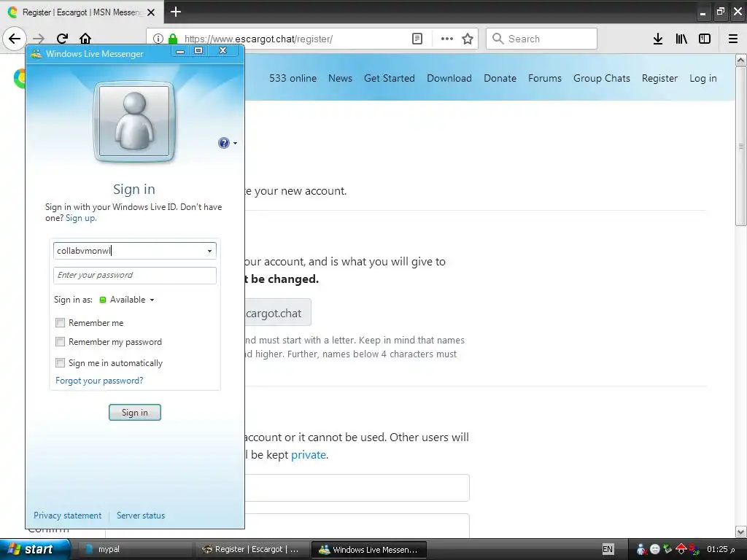
Task: Expand the arrow next to the help icon
Action: click(235, 144)
